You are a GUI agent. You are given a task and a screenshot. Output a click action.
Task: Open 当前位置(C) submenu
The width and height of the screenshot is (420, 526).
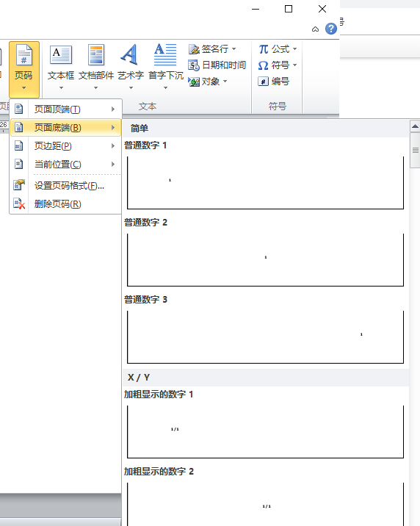(x=65, y=165)
